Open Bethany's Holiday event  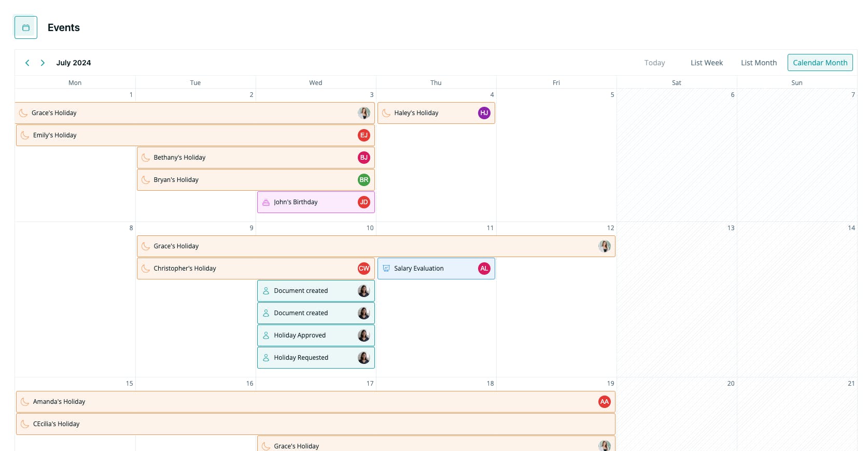(x=256, y=158)
